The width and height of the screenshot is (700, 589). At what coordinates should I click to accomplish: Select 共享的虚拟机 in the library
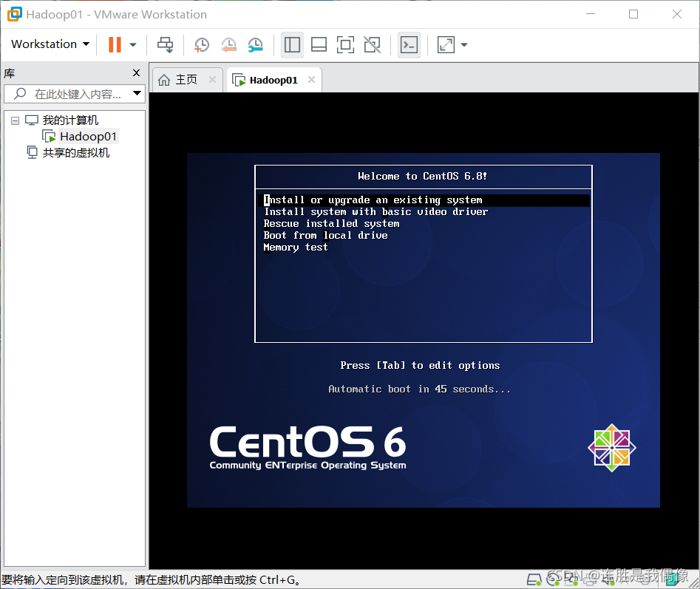coord(76,152)
